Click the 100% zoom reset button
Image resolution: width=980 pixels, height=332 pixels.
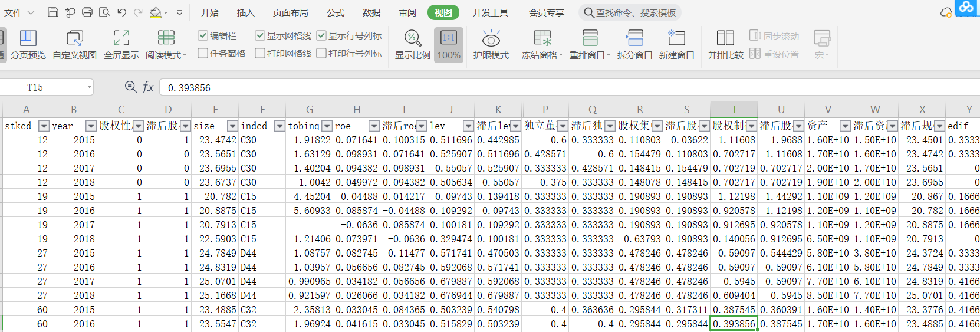click(449, 45)
